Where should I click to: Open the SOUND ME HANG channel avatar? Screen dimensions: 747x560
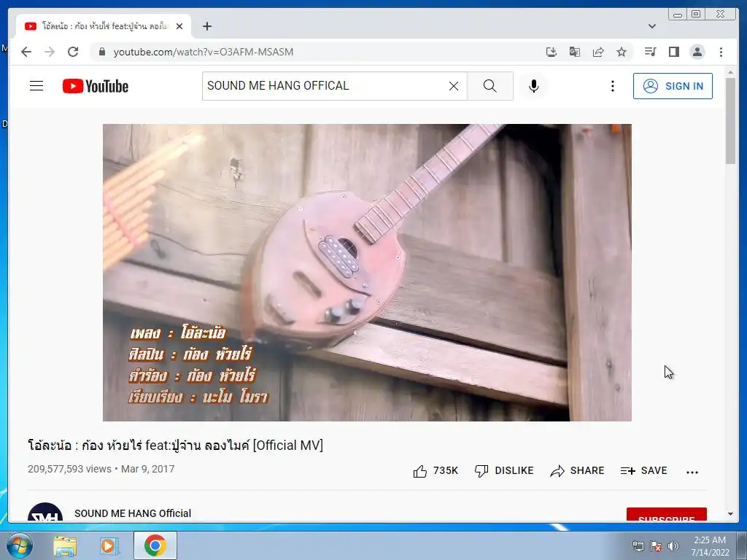[45, 512]
